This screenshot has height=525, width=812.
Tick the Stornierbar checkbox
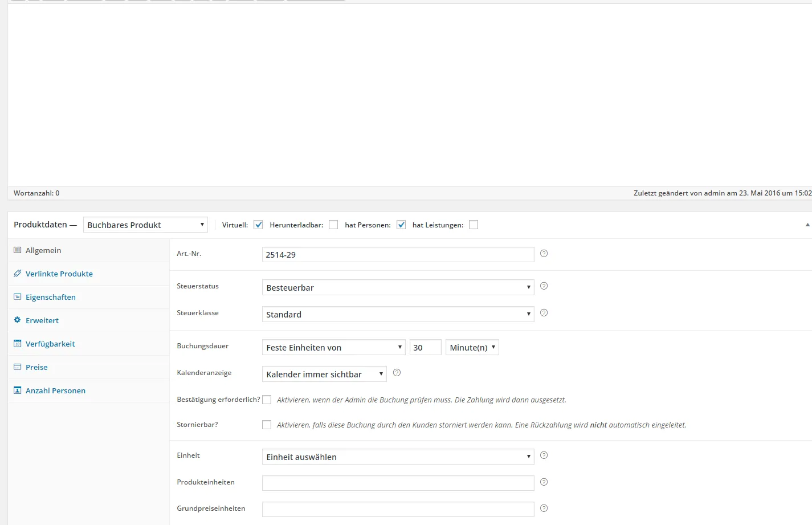[x=267, y=425]
